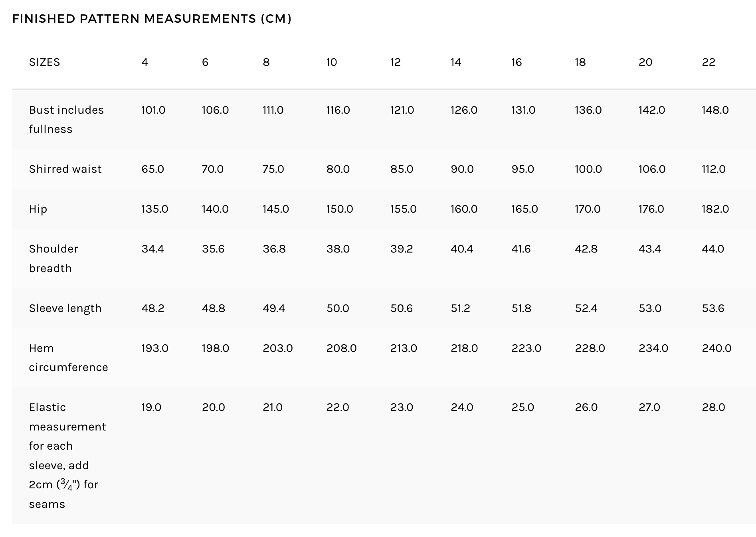Click size 22 column header
This screenshot has height=537, width=756.
pyautogui.click(x=709, y=62)
